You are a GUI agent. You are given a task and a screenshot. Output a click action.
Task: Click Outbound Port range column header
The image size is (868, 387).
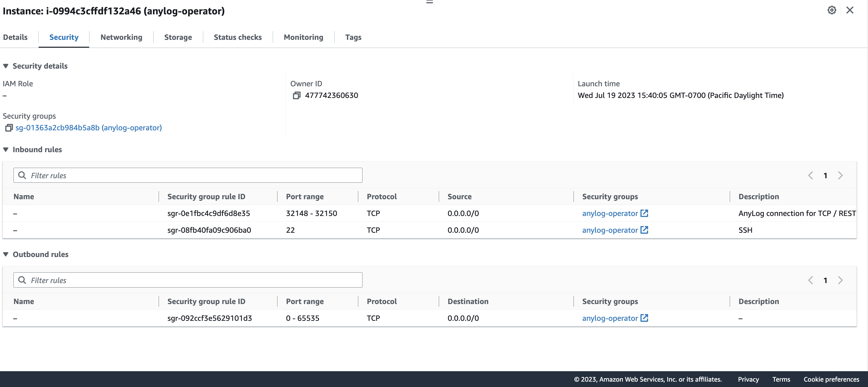pyautogui.click(x=305, y=301)
